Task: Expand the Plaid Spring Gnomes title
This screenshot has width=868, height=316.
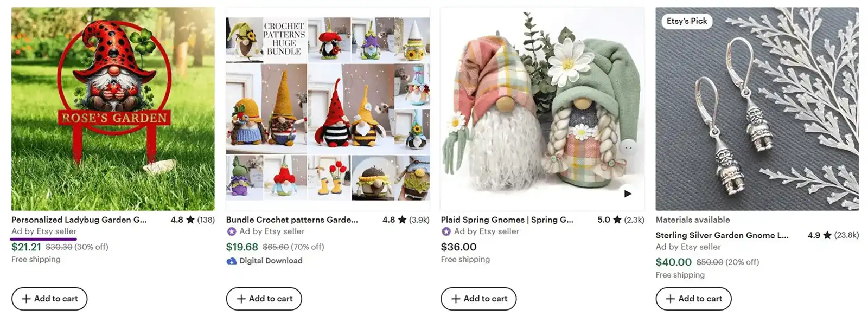Action: coord(507,220)
